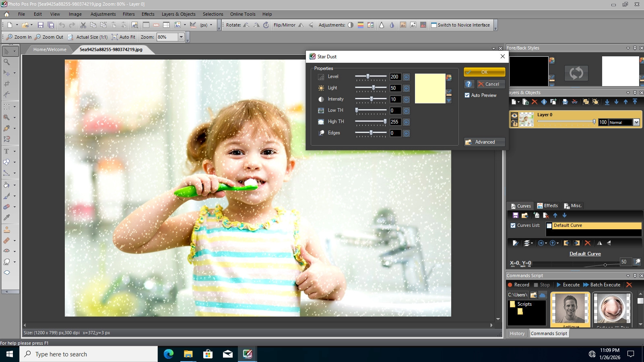Click the purple save curve icon
This screenshot has height=362, width=644.
pos(515,215)
